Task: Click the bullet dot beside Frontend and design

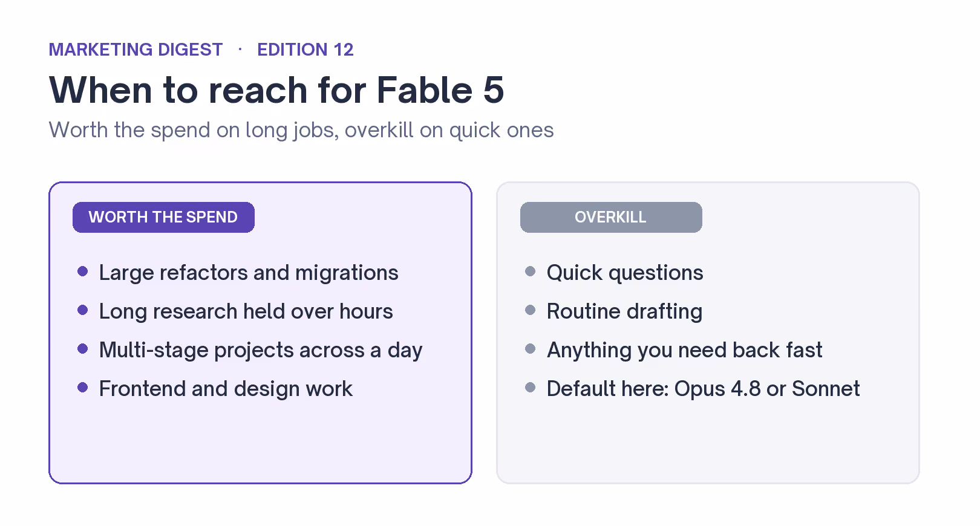Action: click(x=83, y=388)
